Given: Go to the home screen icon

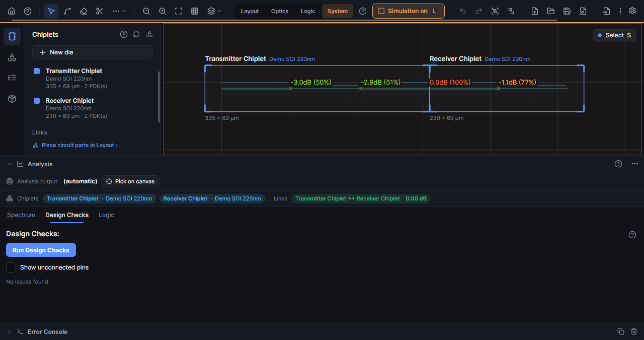Looking at the screenshot, I should click(x=12, y=11).
